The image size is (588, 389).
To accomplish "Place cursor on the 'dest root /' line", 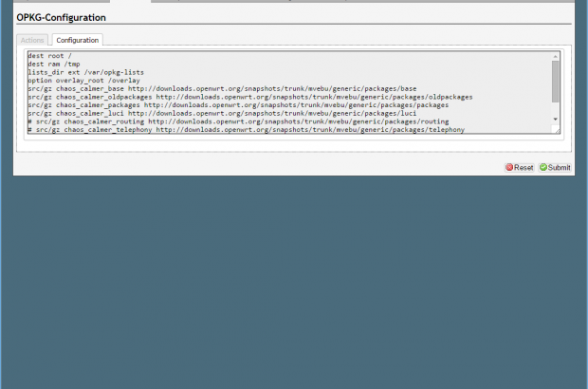I will 49,57.
